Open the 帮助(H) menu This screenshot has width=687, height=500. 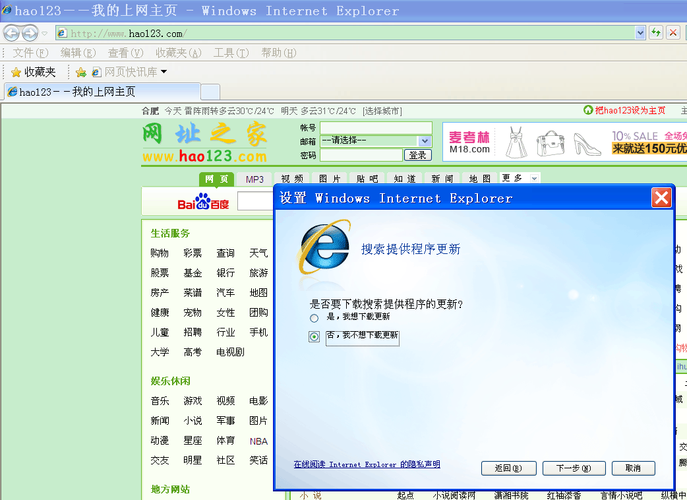pos(279,53)
